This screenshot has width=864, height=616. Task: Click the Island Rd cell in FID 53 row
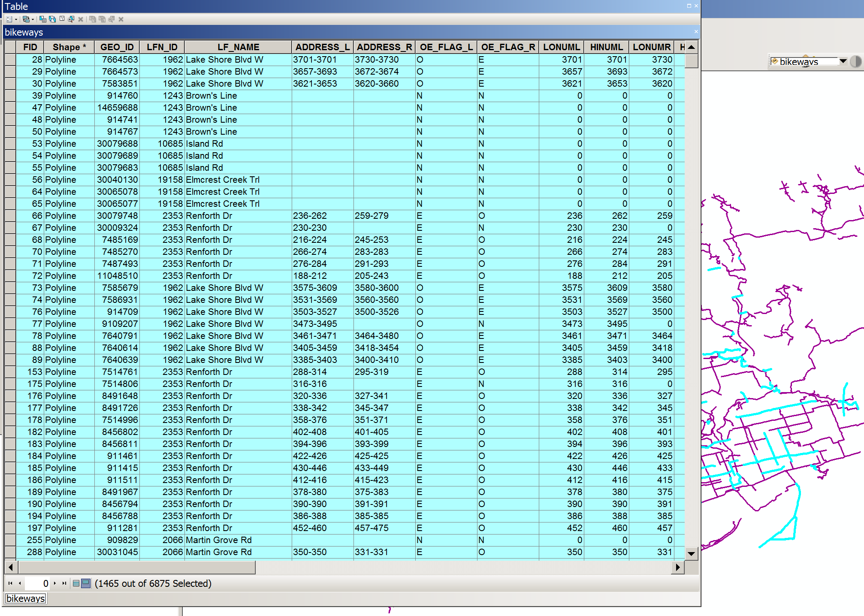[x=238, y=144]
